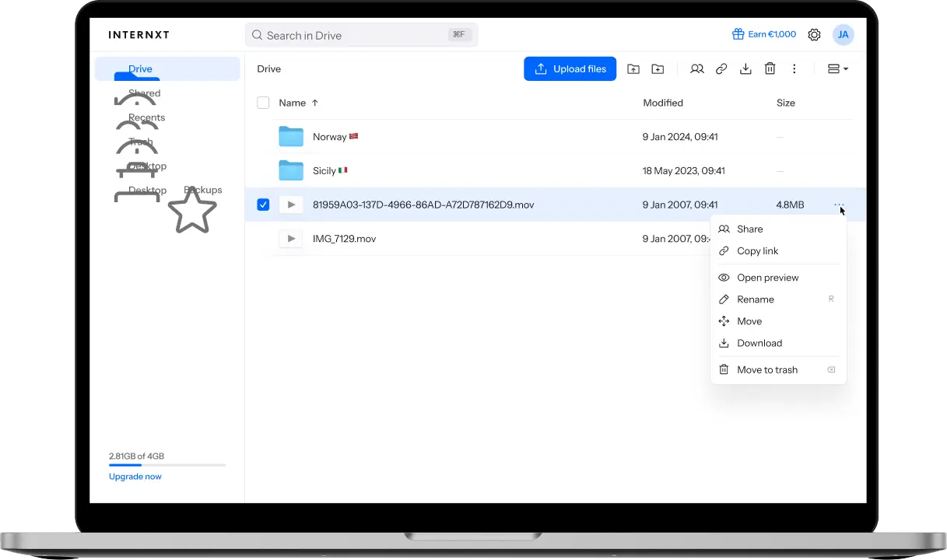This screenshot has height=560, width=947.
Task: Sort by Name column header arrow
Action: [315, 103]
